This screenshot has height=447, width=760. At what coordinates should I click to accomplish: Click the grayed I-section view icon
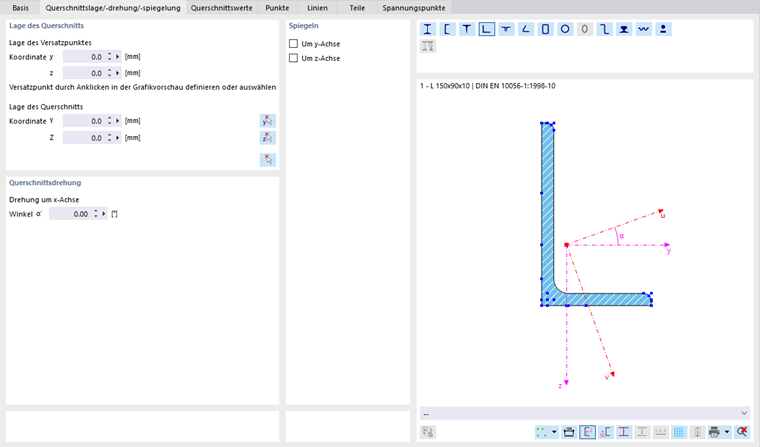click(642, 431)
